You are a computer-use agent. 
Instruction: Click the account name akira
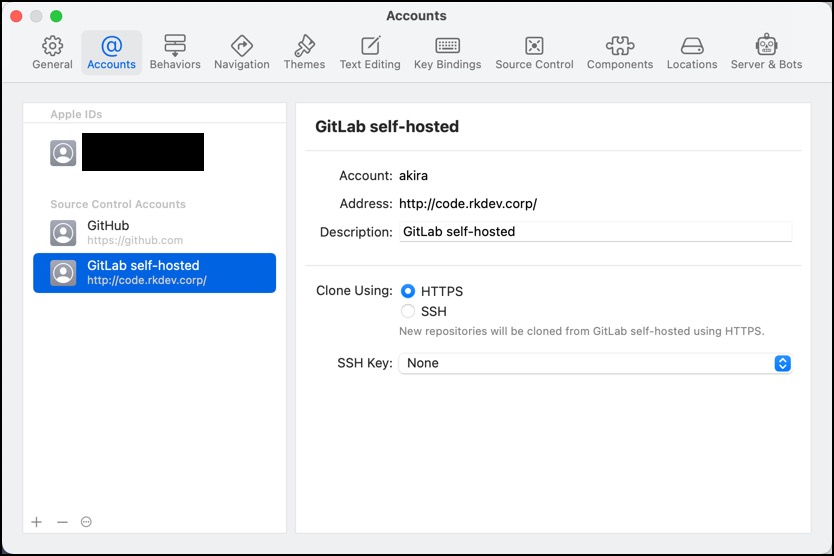tap(413, 176)
